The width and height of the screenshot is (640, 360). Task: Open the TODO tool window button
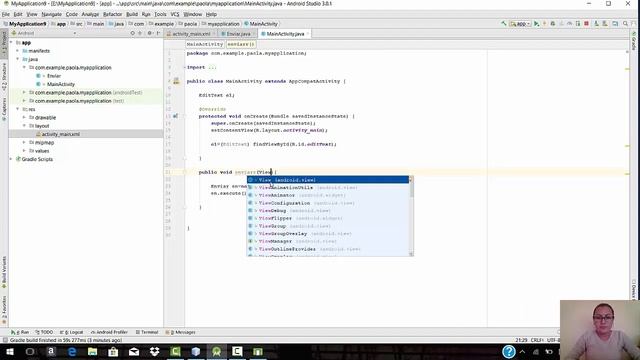[44, 332]
